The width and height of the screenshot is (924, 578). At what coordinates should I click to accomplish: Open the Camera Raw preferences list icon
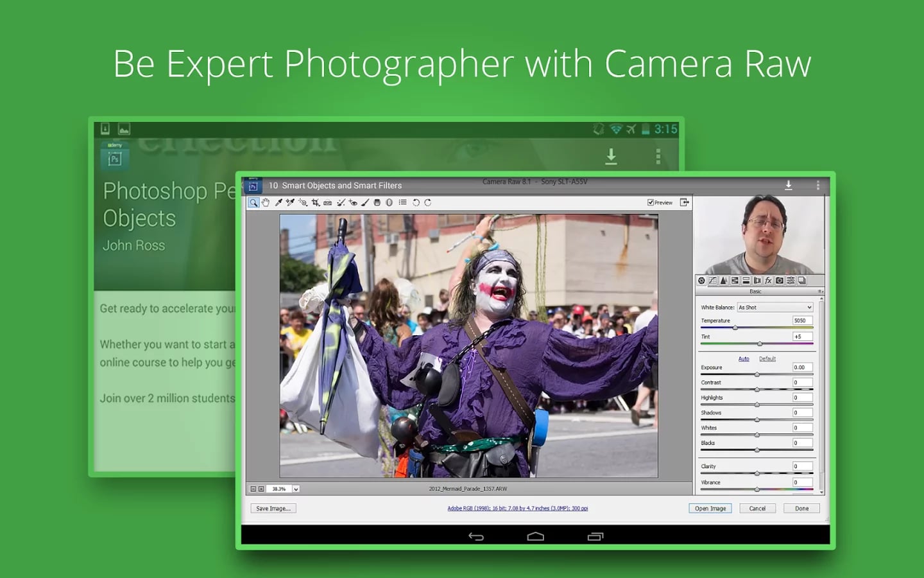pos(402,202)
